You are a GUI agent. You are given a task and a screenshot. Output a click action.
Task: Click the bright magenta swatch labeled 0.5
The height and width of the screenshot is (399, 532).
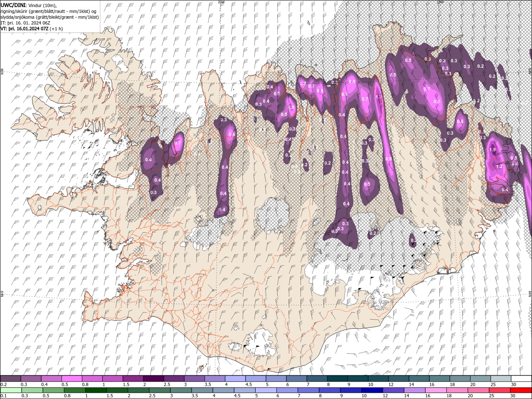71,379
